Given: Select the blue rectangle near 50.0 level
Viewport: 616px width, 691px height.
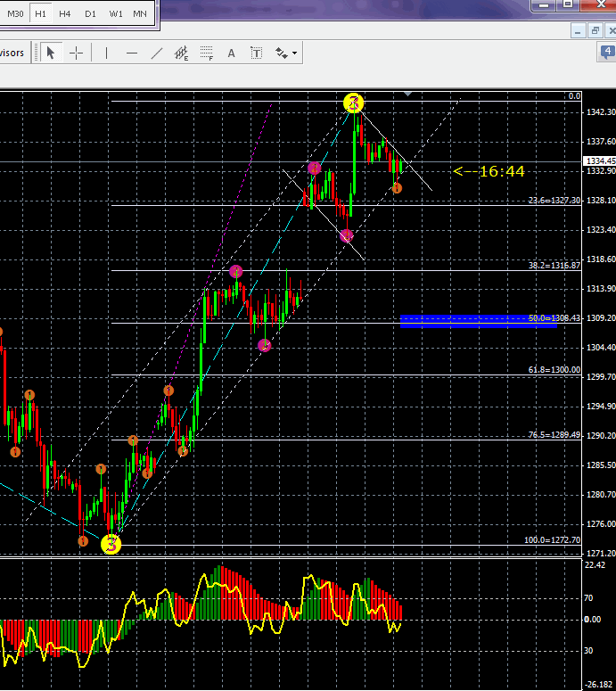Looking at the screenshot, I should (x=479, y=321).
